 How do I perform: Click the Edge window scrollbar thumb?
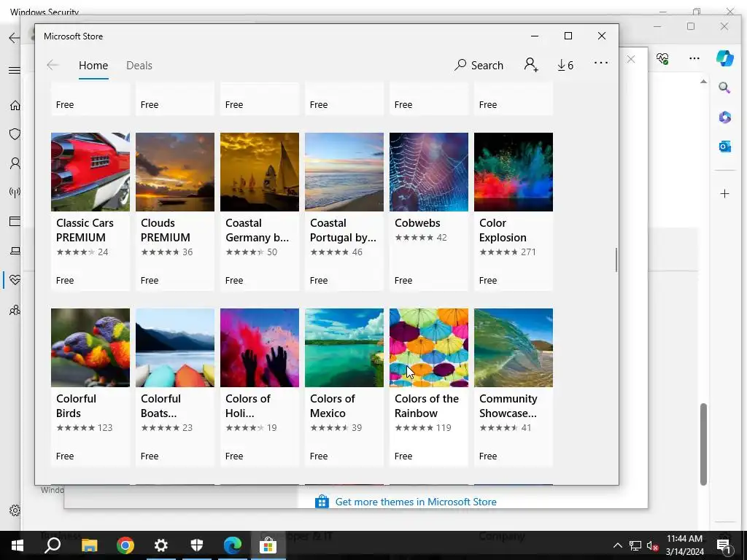click(x=703, y=444)
